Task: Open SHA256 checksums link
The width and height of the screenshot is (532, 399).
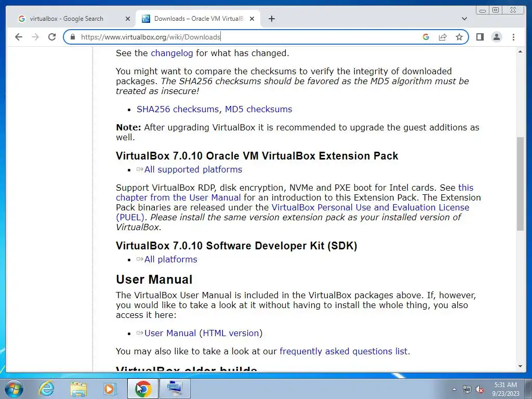Action: point(178,109)
